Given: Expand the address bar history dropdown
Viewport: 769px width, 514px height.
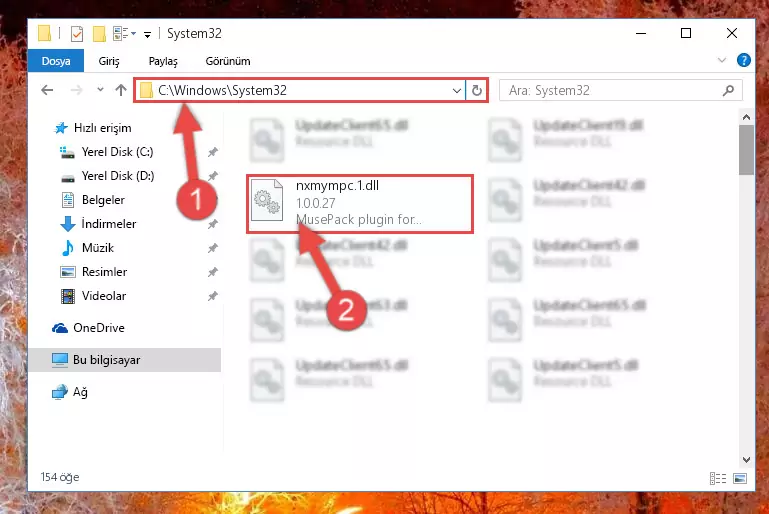Looking at the screenshot, I should pos(457,91).
